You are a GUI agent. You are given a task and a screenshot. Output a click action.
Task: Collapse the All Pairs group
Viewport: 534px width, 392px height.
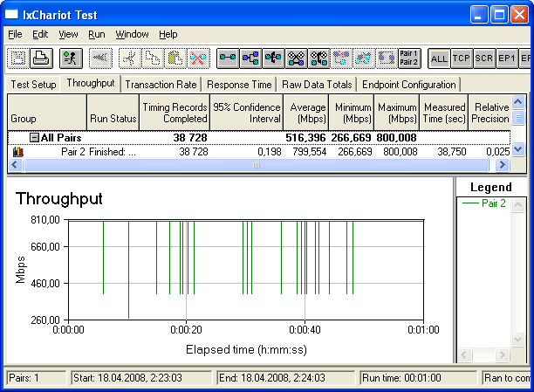click(34, 138)
